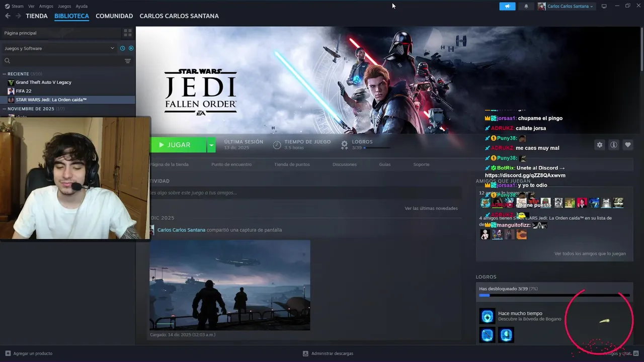
Task: Open the Hace mucho tiempo achievement icon
Action: point(487,316)
